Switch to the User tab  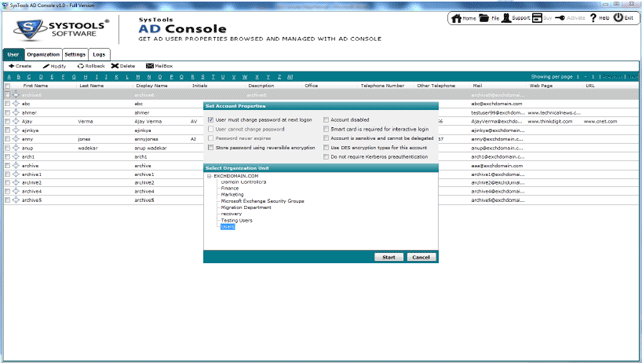tap(13, 54)
